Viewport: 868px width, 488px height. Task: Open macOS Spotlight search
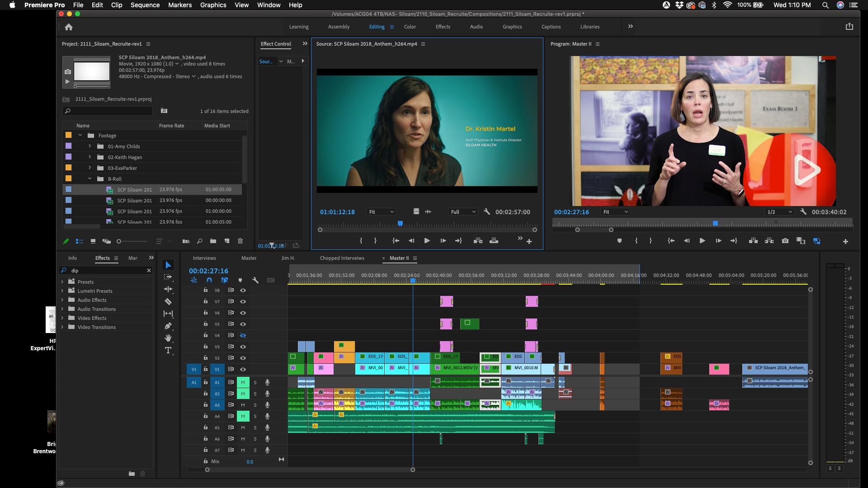click(825, 5)
